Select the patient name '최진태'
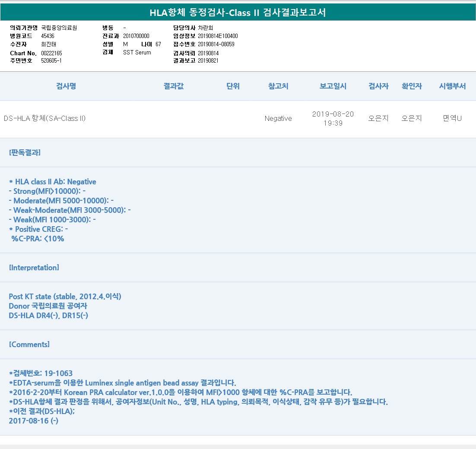This screenshot has height=449, width=476. tap(48, 44)
